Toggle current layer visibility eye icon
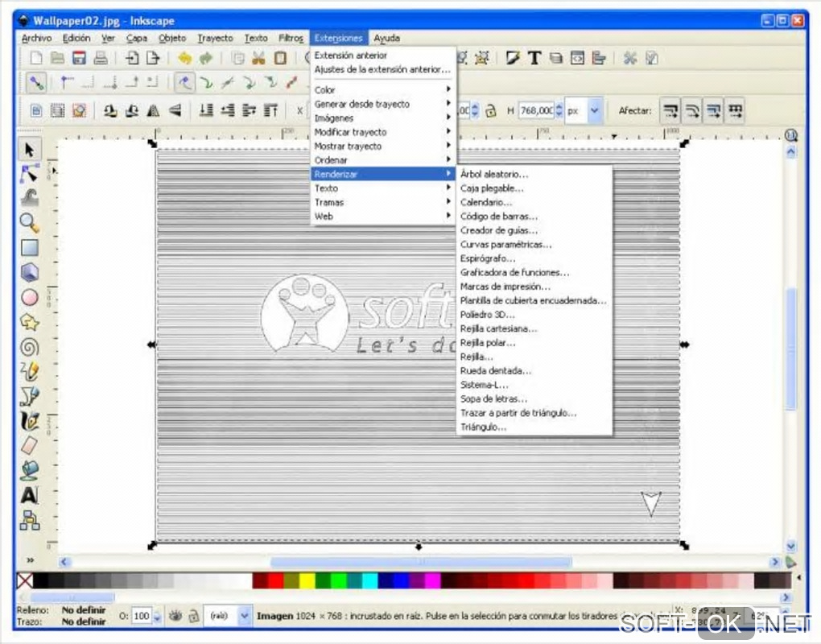Screen dimensions: 821x644 175,616
